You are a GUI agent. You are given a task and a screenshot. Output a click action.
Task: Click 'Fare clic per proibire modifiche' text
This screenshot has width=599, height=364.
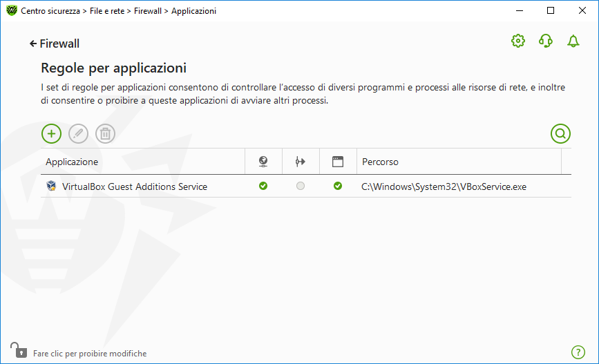pyautogui.click(x=90, y=353)
